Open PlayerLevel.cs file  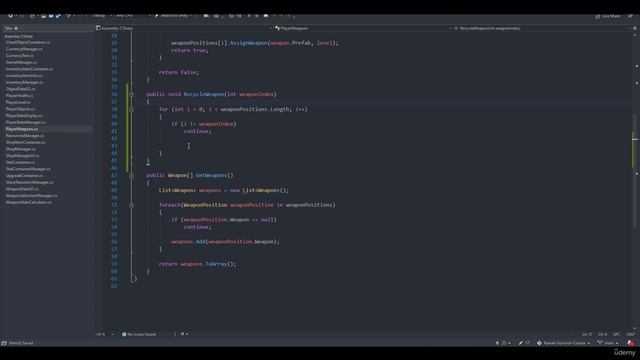18,102
